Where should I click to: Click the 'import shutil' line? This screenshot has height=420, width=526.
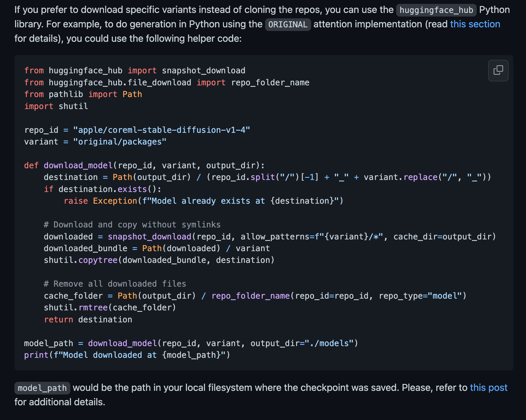coord(56,106)
